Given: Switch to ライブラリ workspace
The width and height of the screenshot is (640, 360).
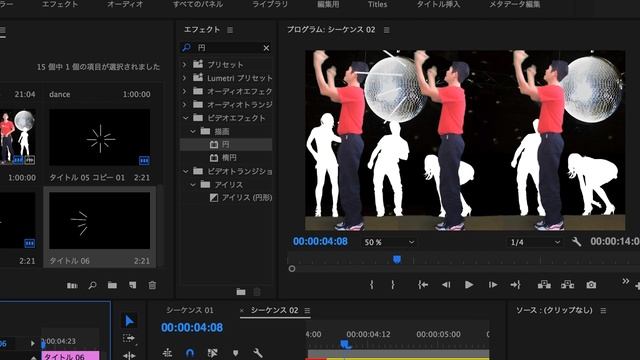Looking at the screenshot, I should [x=270, y=4].
